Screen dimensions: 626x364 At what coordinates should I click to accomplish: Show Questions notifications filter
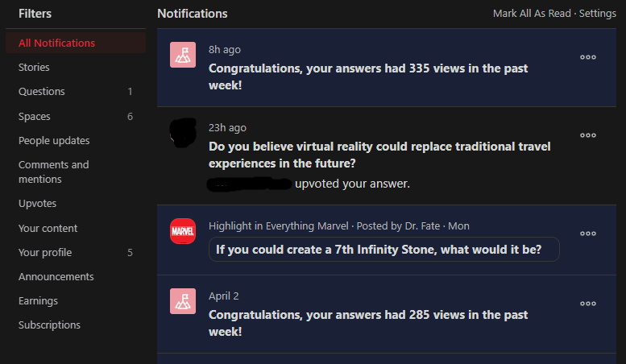(x=42, y=91)
